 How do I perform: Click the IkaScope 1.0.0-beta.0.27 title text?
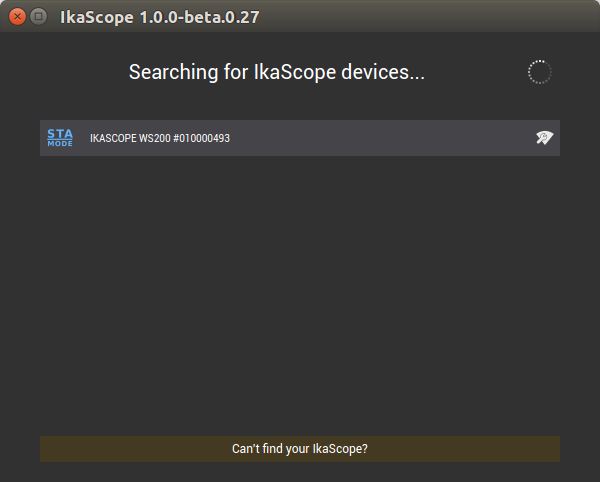pos(160,17)
